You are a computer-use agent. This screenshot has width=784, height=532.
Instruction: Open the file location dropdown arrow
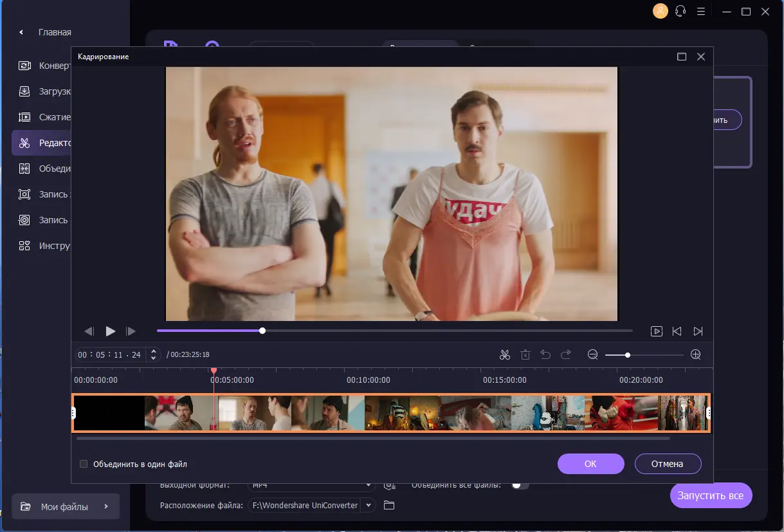click(x=369, y=506)
